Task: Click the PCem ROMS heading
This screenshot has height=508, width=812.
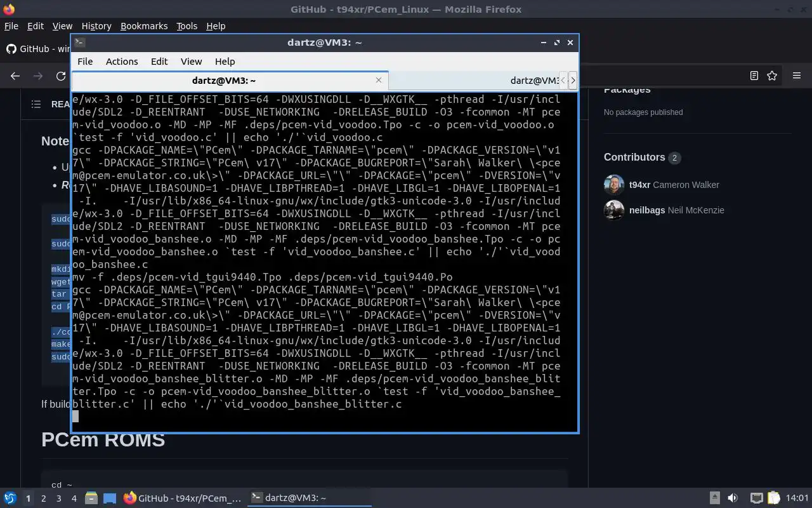Action: click(103, 439)
